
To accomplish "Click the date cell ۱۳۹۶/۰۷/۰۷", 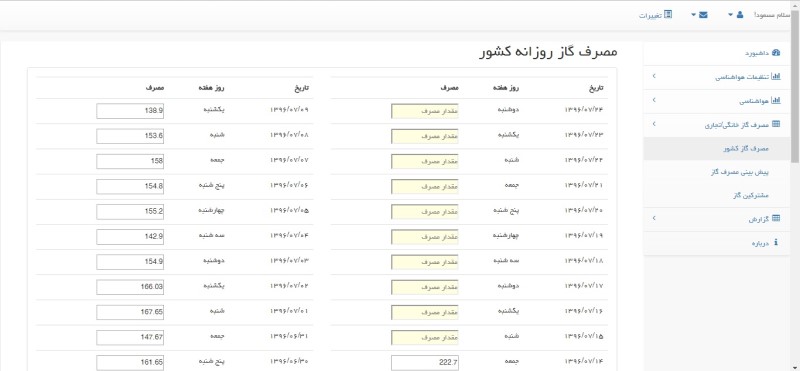I will click(289, 160).
